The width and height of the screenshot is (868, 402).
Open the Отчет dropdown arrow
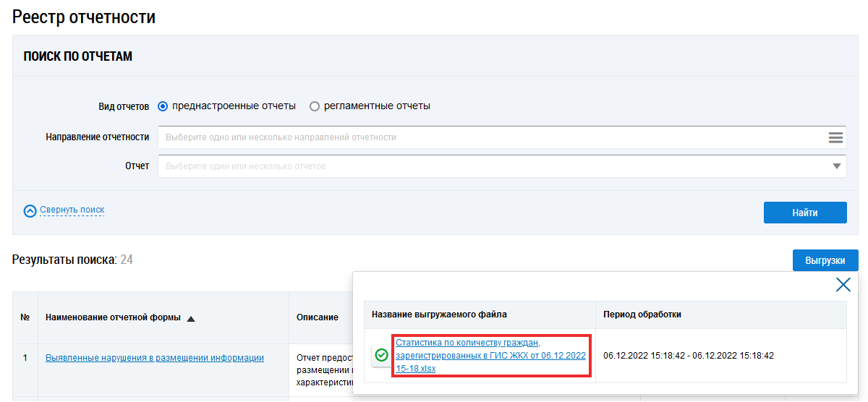click(837, 166)
